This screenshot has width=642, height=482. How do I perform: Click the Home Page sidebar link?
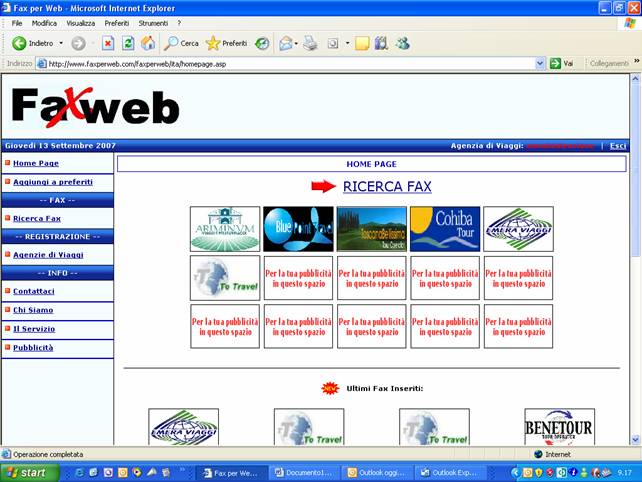36,163
